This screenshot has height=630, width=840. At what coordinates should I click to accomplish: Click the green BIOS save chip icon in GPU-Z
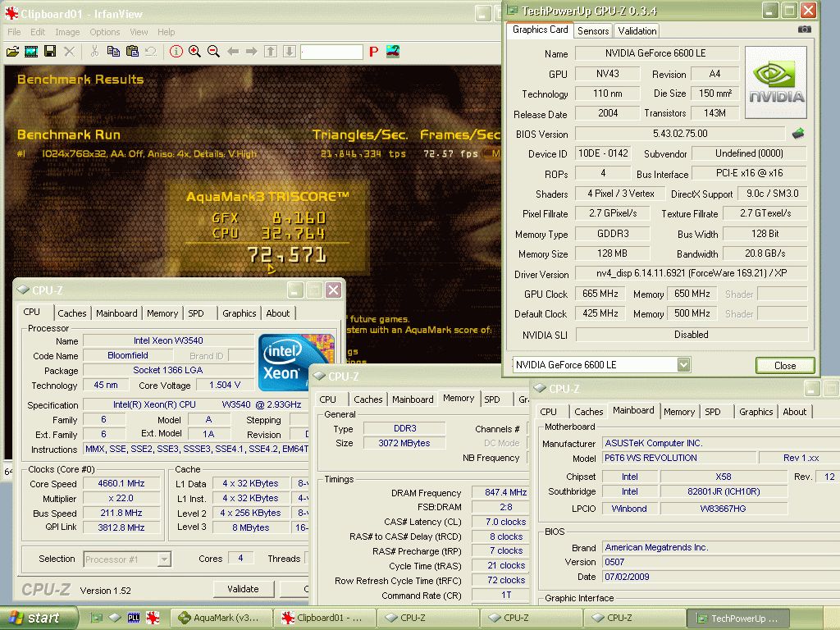click(x=797, y=134)
